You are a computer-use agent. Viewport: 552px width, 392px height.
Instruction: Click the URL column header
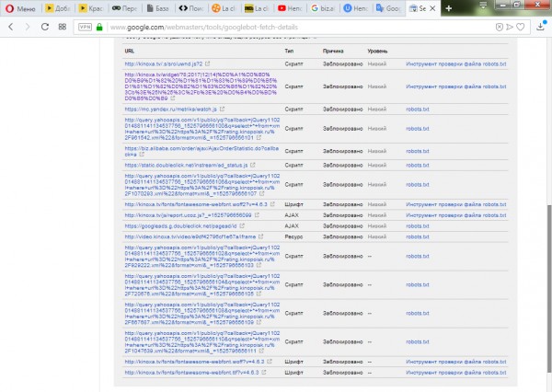pyautogui.click(x=129, y=51)
